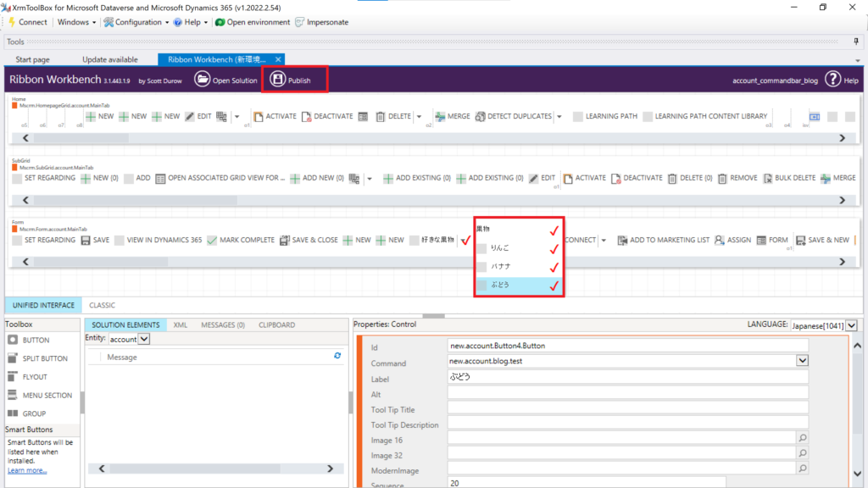The width and height of the screenshot is (868, 488).
Task: Click the Sequence field showing 20
Action: click(587, 483)
